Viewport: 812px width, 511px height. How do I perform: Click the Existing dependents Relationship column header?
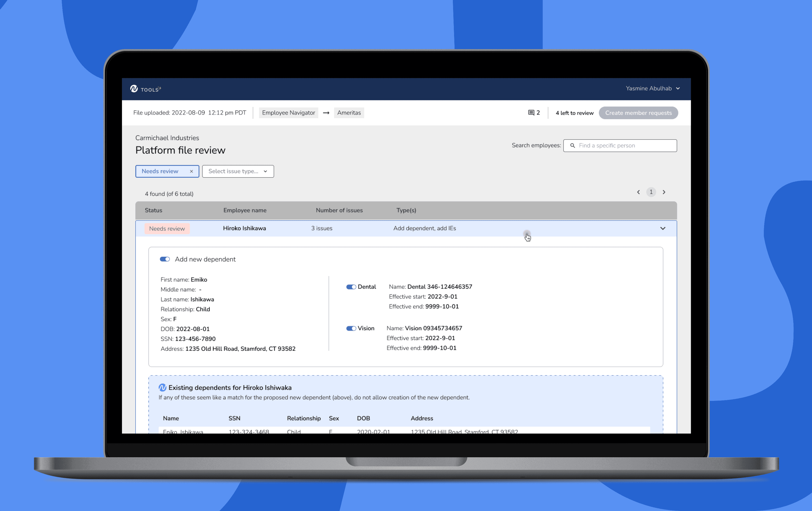(304, 418)
